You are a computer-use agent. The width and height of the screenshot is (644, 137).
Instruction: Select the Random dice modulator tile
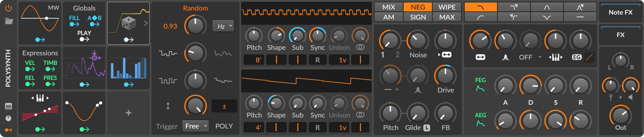pos(128,23)
